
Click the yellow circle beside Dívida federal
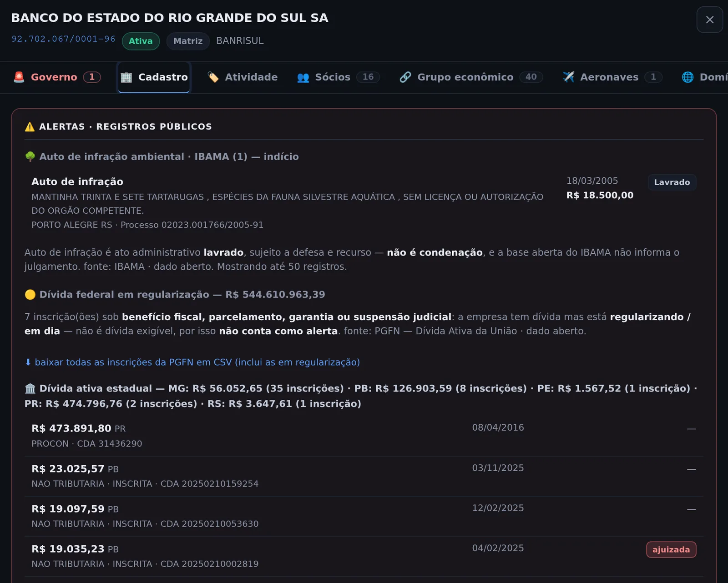pyautogui.click(x=30, y=295)
